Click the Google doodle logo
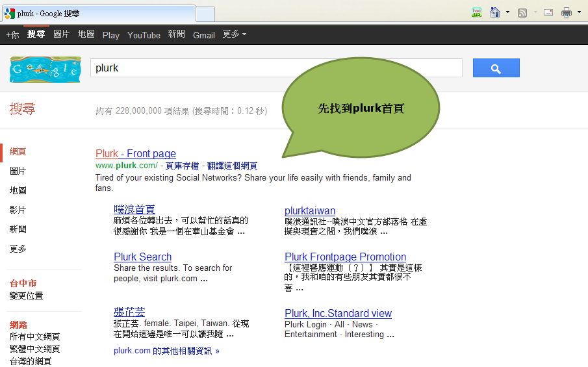Screen dimensions: 588x367 click(x=45, y=70)
